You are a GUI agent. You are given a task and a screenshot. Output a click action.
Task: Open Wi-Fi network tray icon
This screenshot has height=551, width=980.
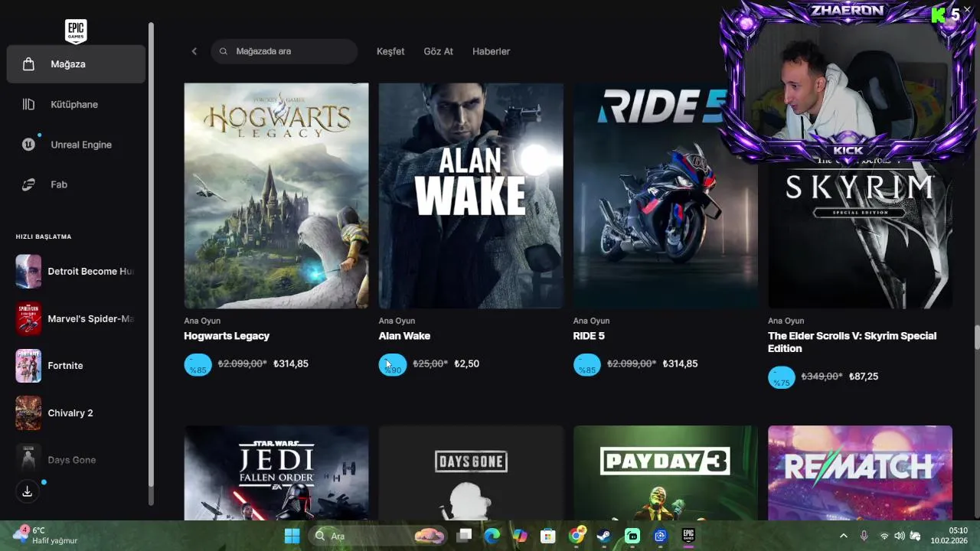[884, 536]
